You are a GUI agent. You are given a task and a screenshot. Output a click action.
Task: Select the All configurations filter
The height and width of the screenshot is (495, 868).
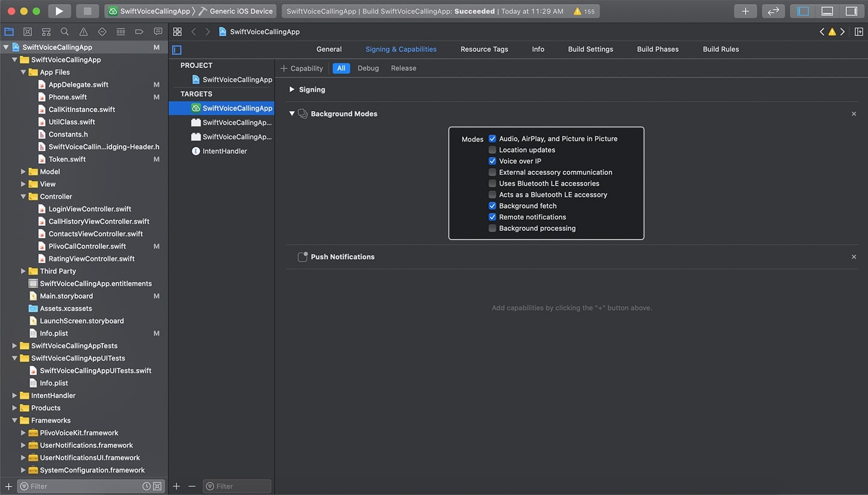pos(341,68)
